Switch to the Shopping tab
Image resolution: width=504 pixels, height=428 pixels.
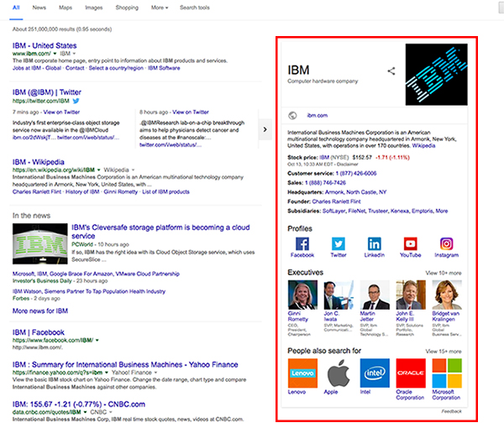[127, 8]
